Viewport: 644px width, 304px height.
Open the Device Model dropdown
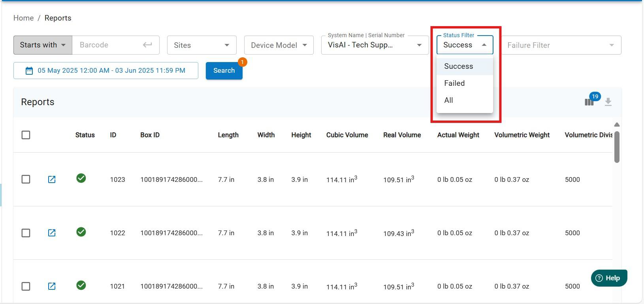[x=279, y=45]
